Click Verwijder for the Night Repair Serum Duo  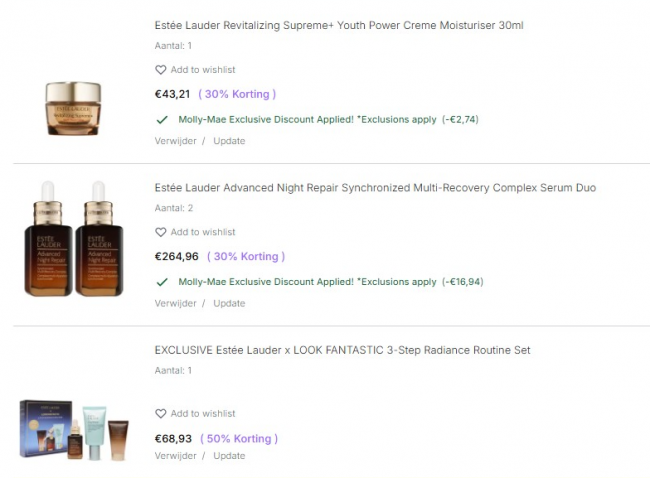click(175, 303)
